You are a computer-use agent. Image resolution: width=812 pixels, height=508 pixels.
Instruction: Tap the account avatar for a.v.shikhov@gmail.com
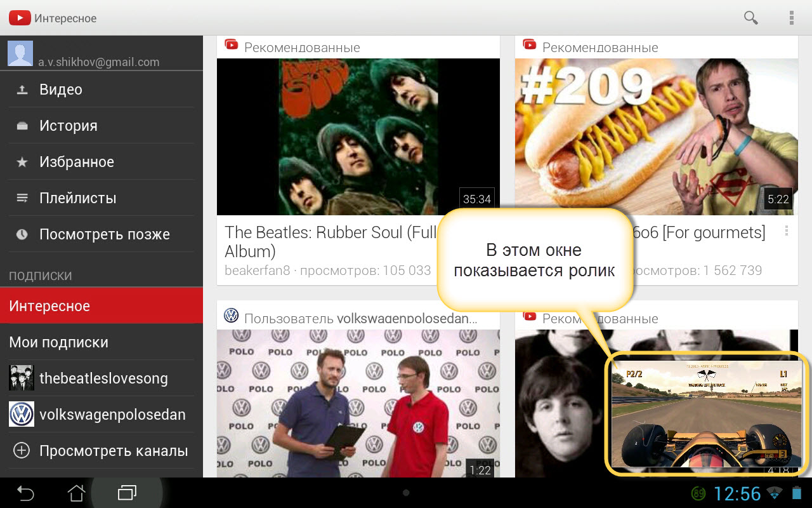(x=20, y=53)
